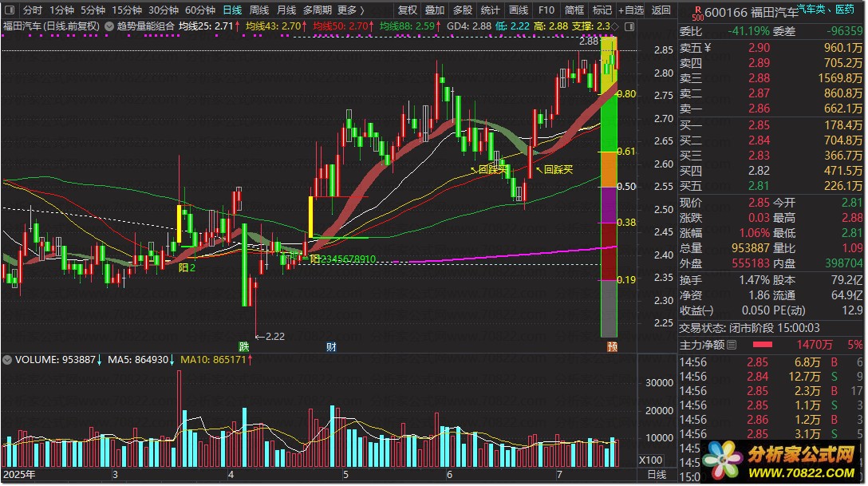Click the 财 marker icon below the chart

(x=331, y=346)
